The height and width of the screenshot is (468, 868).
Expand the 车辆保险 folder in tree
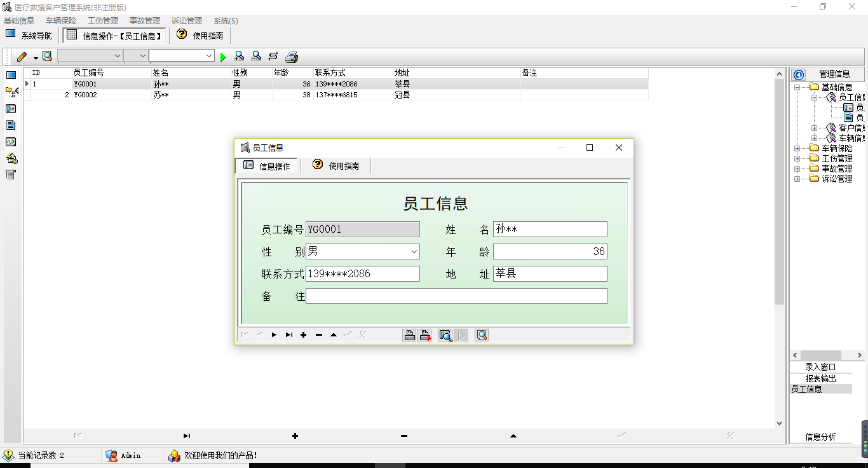[x=797, y=148]
